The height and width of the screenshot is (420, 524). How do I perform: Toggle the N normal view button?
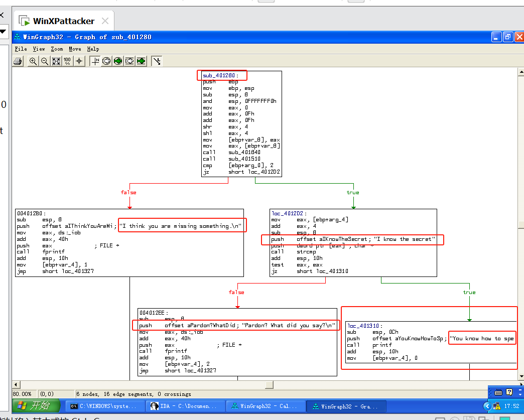tap(95, 61)
